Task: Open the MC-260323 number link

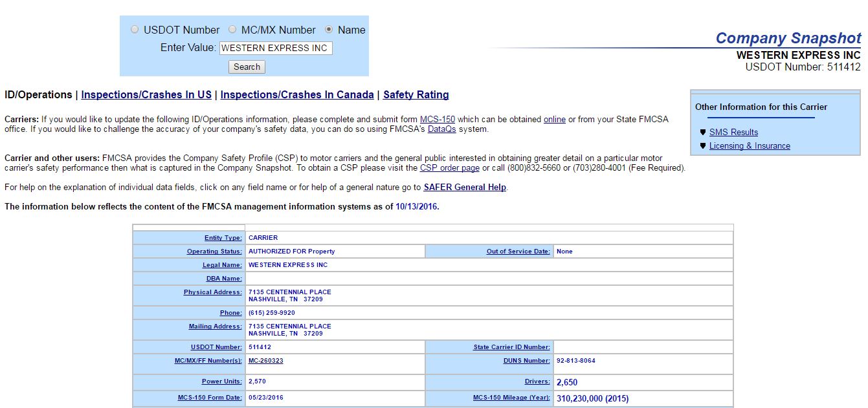Action: click(265, 361)
